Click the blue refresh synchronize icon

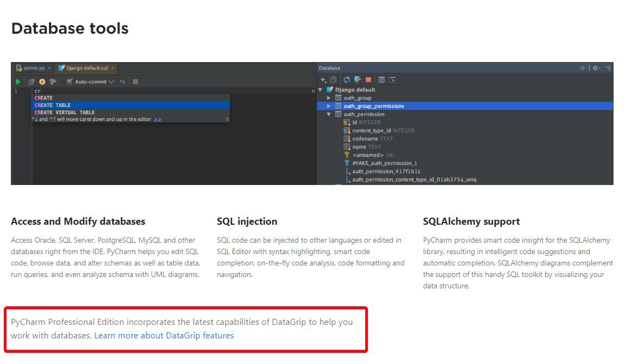(x=347, y=80)
